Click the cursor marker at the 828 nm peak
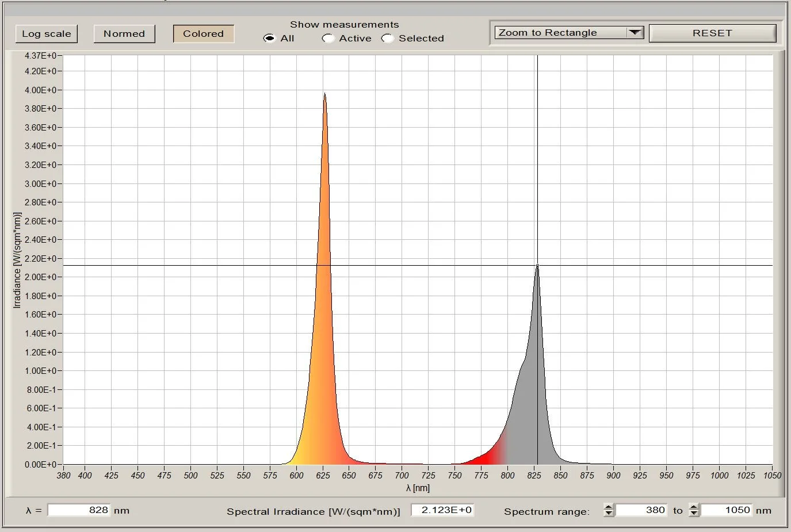The height and width of the screenshot is (532, 791). tap(537, 265)
